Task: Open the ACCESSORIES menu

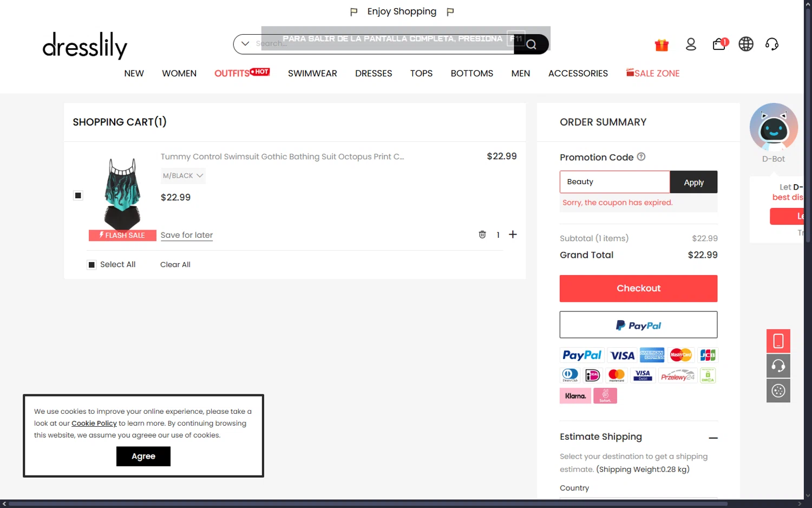Action: point(578,73)
